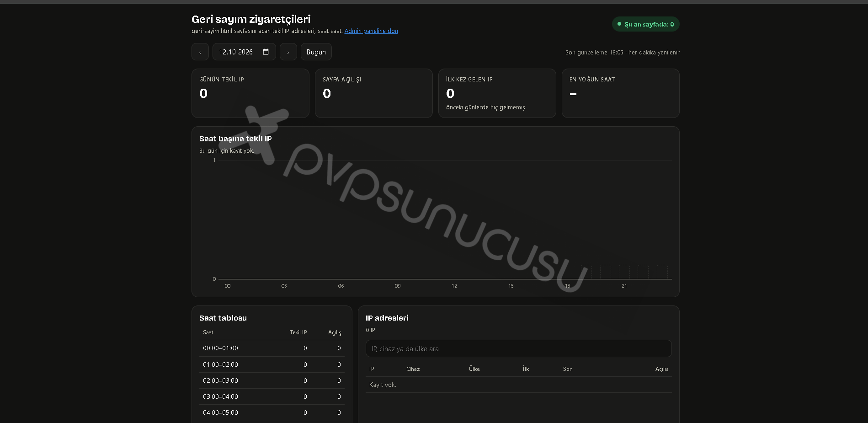Click the GÜNÜN TEKİL IP card label

pos(222,80)
